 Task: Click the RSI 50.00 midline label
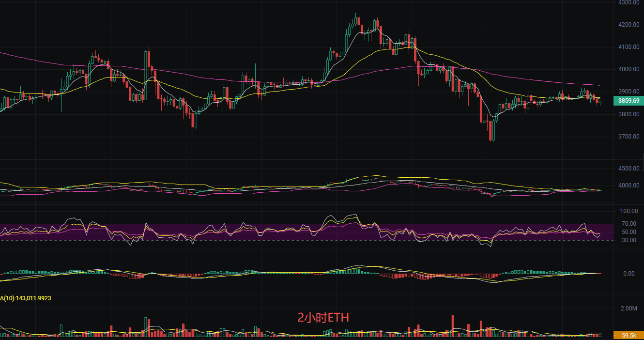pos(629,232)
